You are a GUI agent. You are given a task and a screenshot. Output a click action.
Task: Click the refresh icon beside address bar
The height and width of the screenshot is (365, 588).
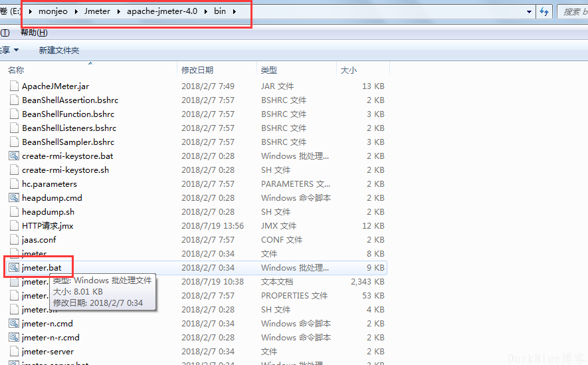tap(544, 11)
